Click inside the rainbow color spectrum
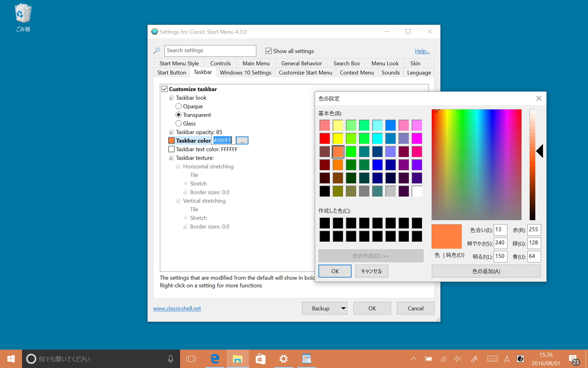Viewport: 588px width, 368px height. (x=476, y=165)
